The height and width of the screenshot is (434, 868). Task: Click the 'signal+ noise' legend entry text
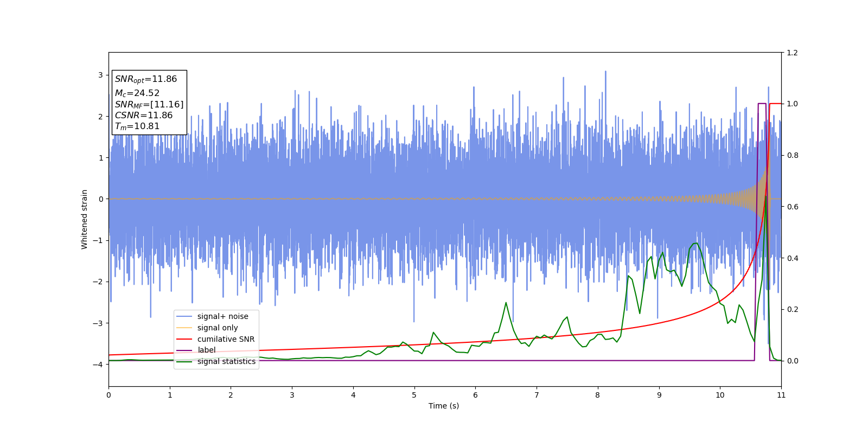(222, 316)
